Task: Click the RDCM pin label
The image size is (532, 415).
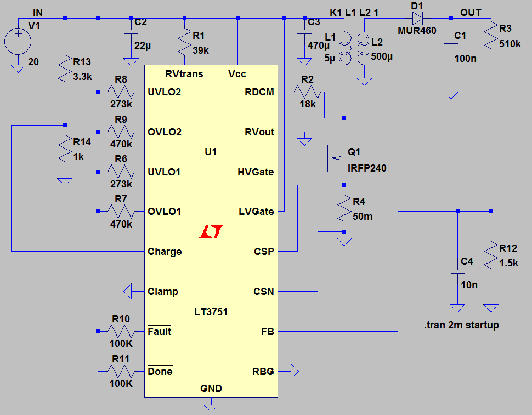Action: coord(259,92)
